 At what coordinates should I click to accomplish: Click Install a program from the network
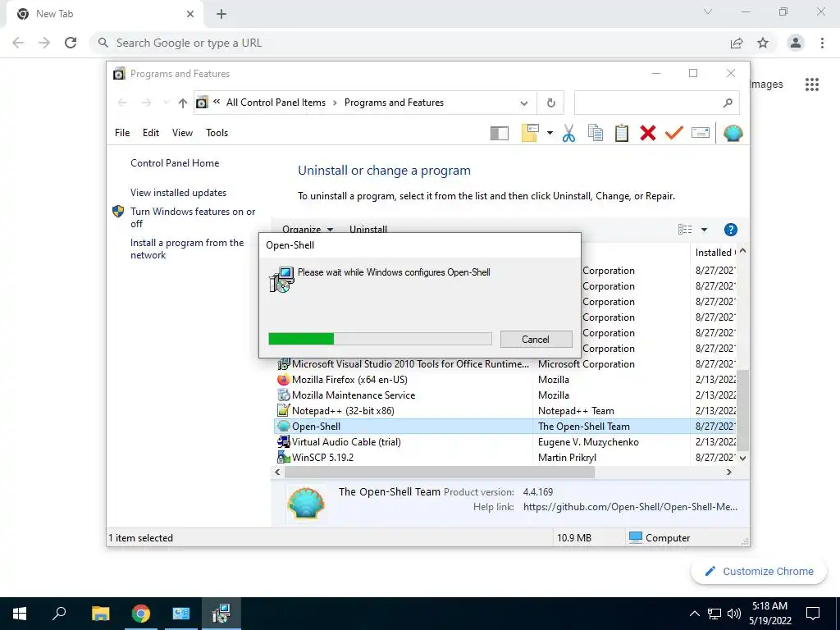pyautogui.click(x=187, y=249)
